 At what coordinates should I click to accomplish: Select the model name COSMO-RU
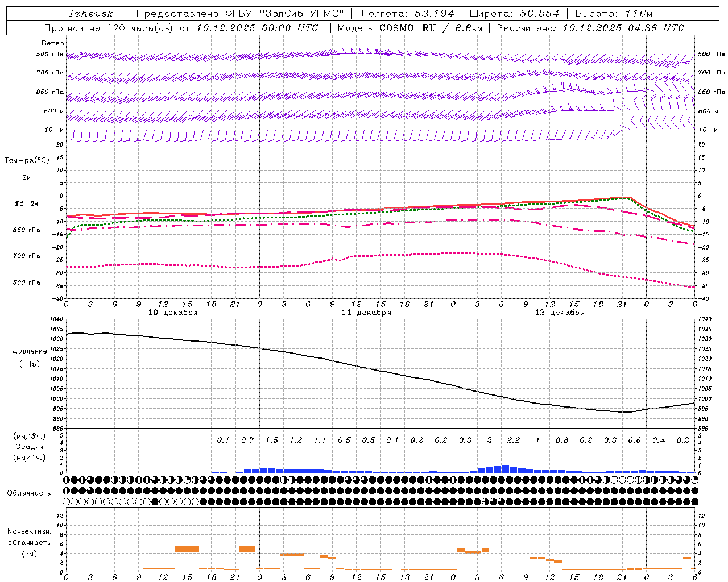click(x=408, y=28)
